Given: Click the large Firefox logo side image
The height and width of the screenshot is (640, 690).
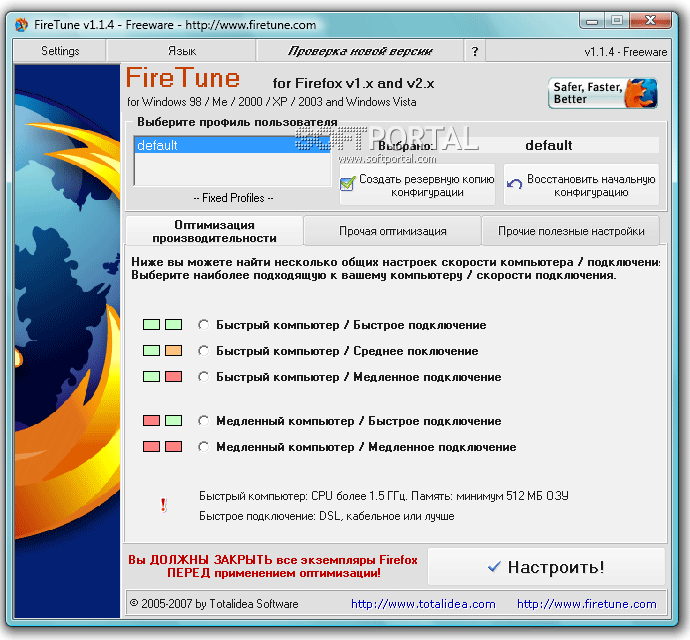Looking at the screenshot, I should coord(67,341).
